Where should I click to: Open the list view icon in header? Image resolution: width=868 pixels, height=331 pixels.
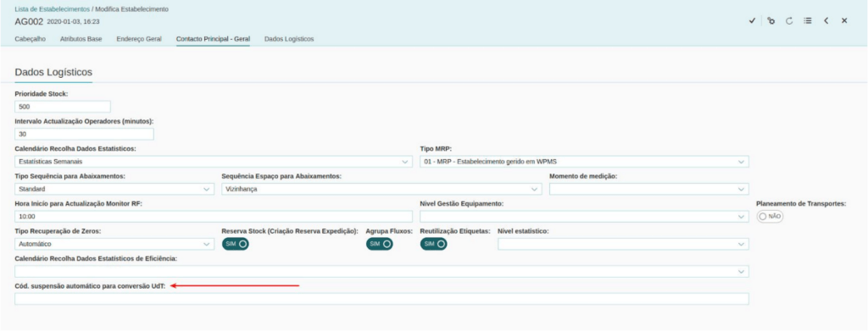[x=808, y=21]
